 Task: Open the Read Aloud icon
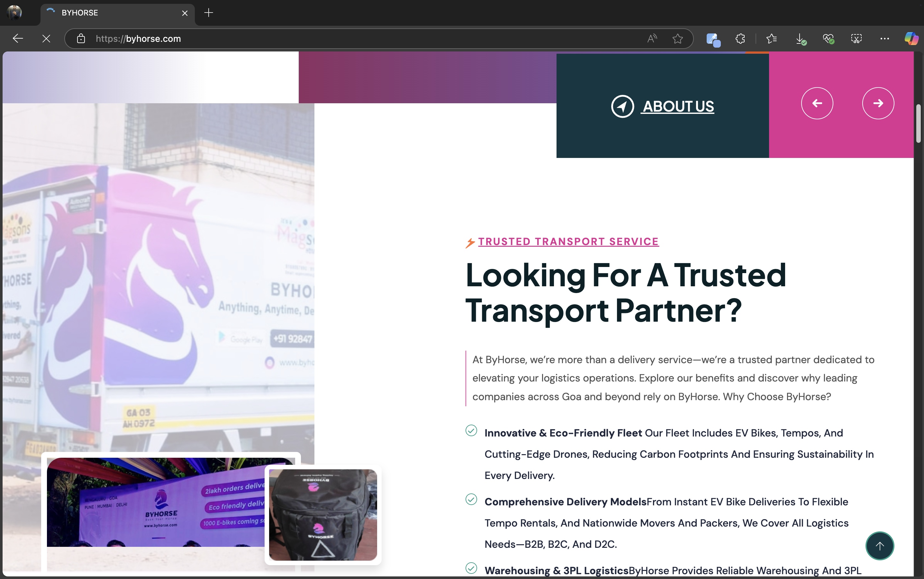pos(652,38)
